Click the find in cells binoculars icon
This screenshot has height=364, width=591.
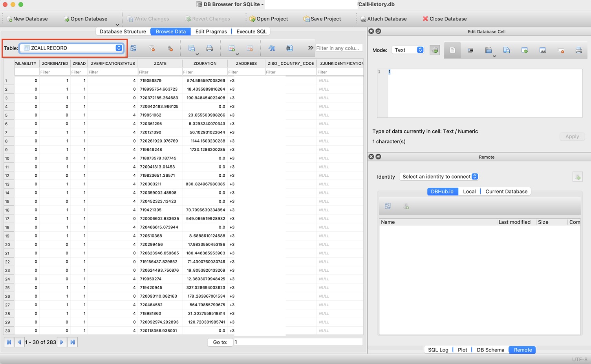[289, 48]
